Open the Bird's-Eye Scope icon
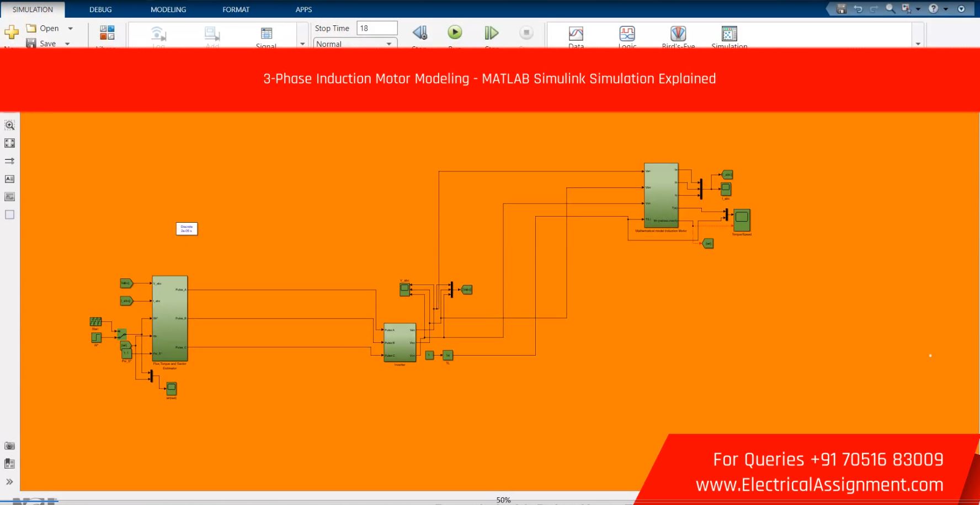This screenshot has width=980, height=505. (678, 34)
